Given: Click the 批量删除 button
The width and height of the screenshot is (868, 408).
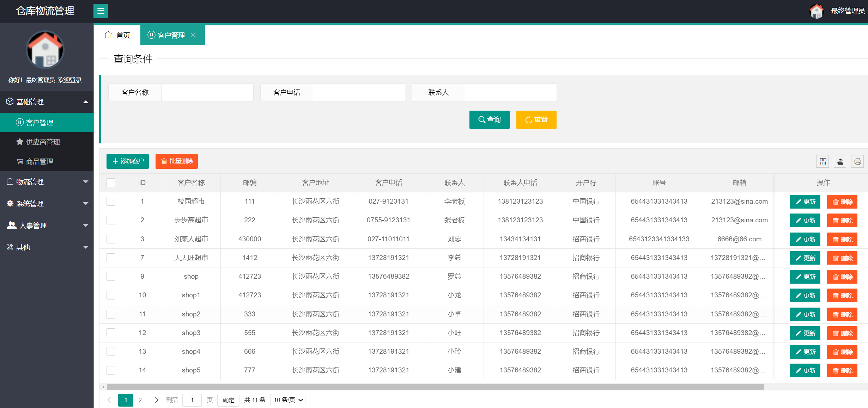Looking at the screenshot, I should 177,161.
